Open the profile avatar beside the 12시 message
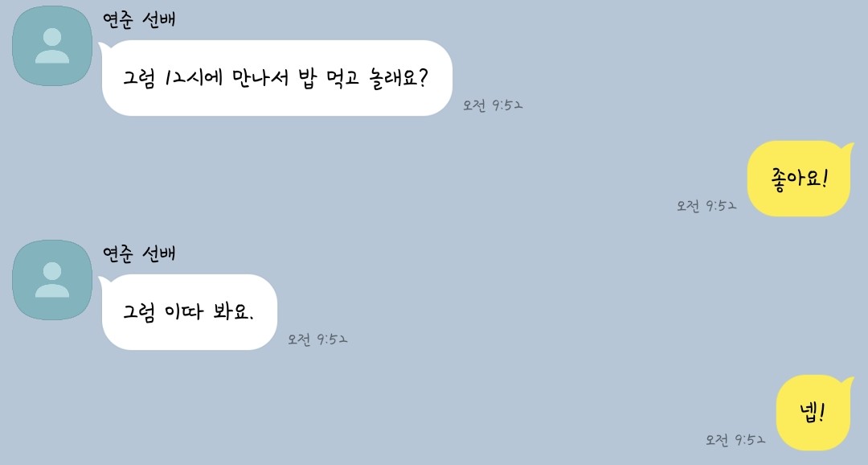Image resolution: width=868 pixels, height=465 pixels. (52, 45)
